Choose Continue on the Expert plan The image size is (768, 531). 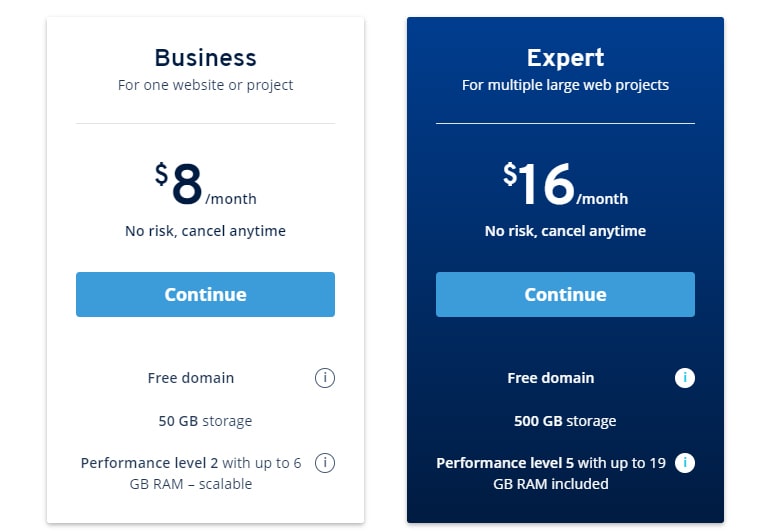565,294
